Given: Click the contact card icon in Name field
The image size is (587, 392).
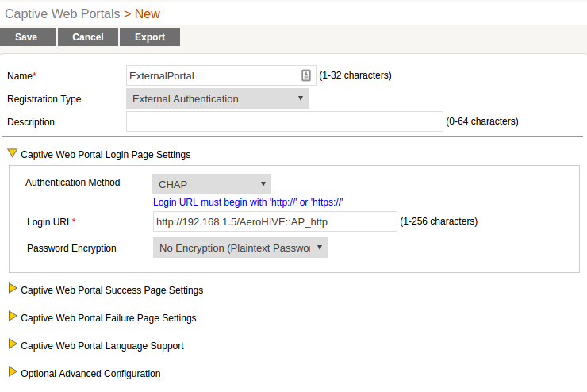Looking at the screenshot, I should pyautogui.click(x=306, y=75).
